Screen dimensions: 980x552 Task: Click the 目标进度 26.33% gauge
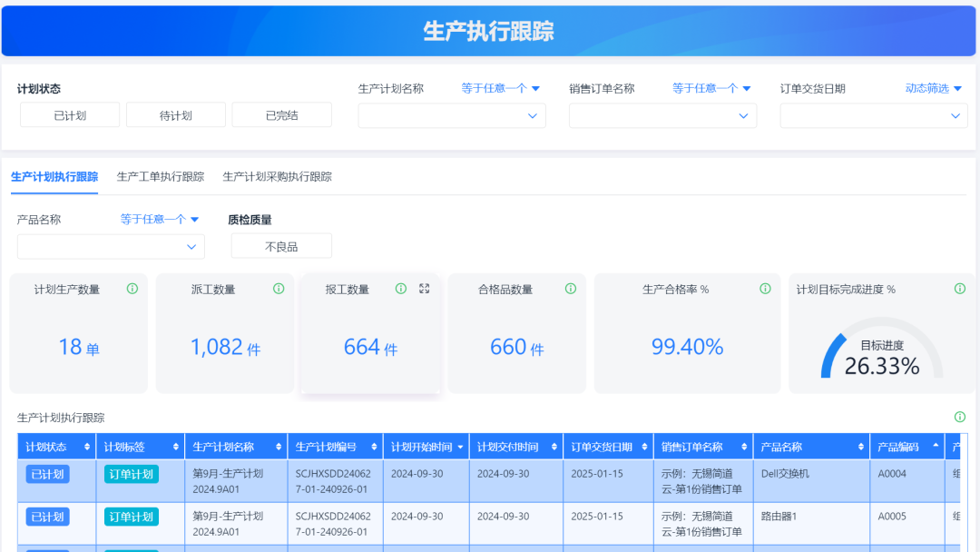point(881,358)
